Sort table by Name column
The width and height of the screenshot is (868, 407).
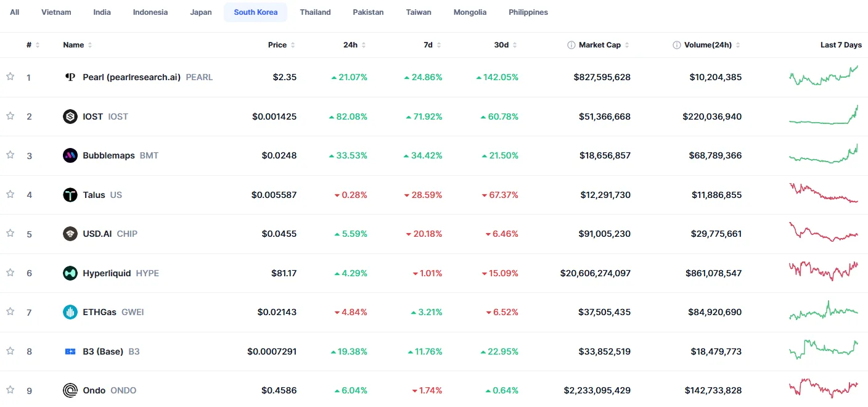78,45
